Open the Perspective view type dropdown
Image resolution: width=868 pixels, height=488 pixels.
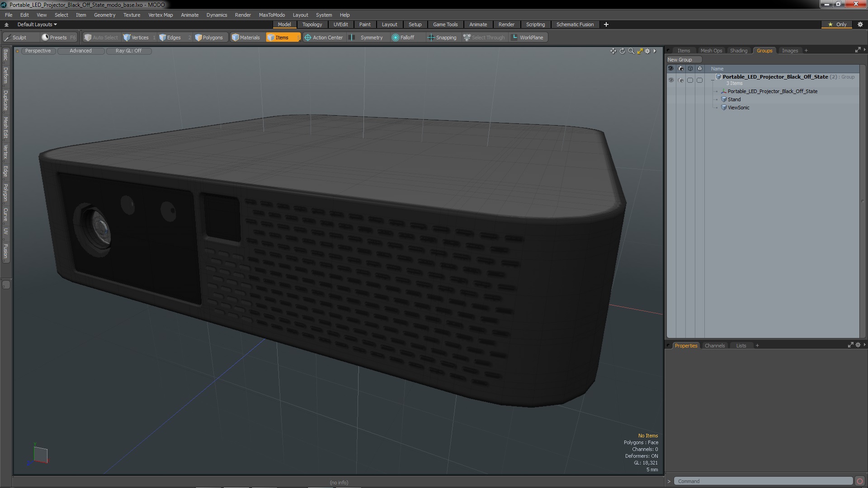pos(38,51)
